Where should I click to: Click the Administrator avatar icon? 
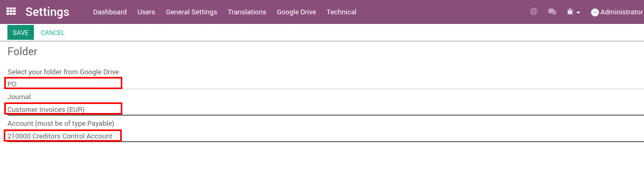[x=595, y=12]
